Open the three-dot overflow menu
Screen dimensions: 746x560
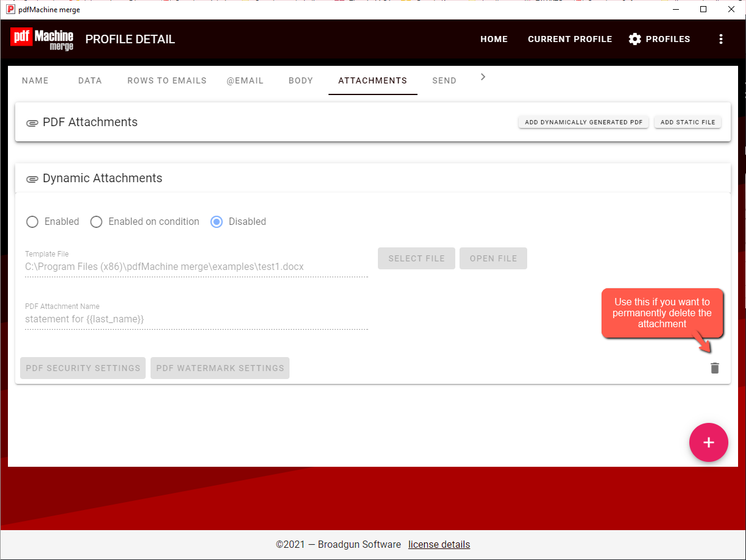coord(721,39)
